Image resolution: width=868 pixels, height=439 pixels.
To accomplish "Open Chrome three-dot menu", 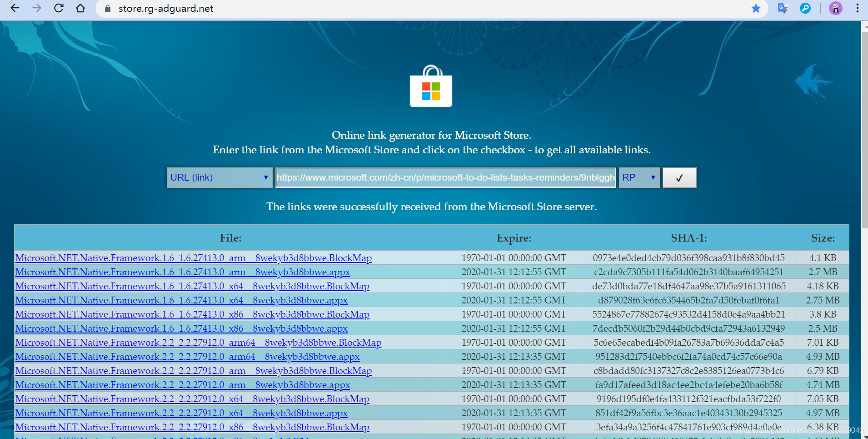I will 857,8.
